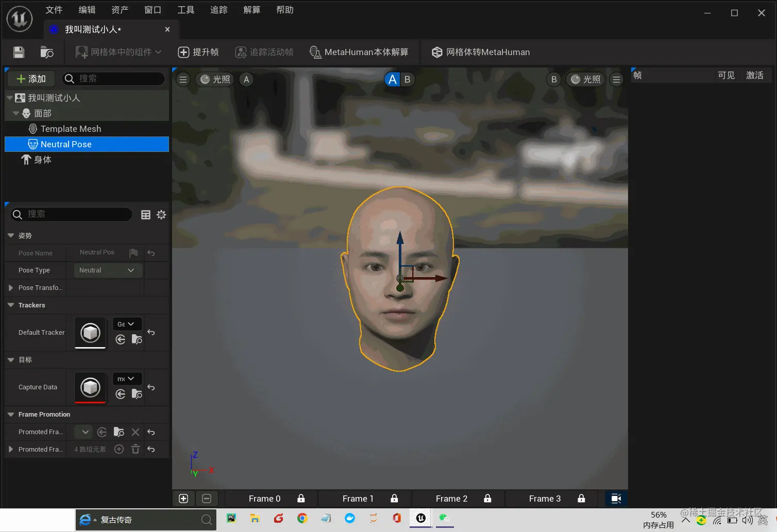
Task: Toggle the lock on Frame 0
Action: tap(301, 499)
